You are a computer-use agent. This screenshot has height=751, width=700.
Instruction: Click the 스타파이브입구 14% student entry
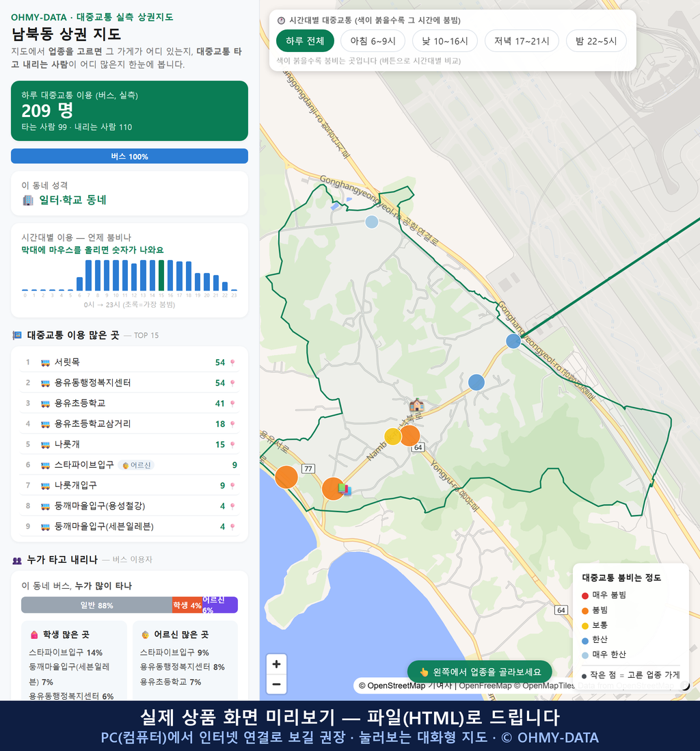point(66,653)
